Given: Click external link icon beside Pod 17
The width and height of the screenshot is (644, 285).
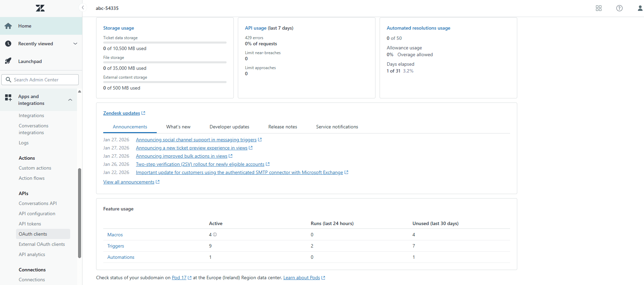Looking at the screenshot, I should coord(189,278).
